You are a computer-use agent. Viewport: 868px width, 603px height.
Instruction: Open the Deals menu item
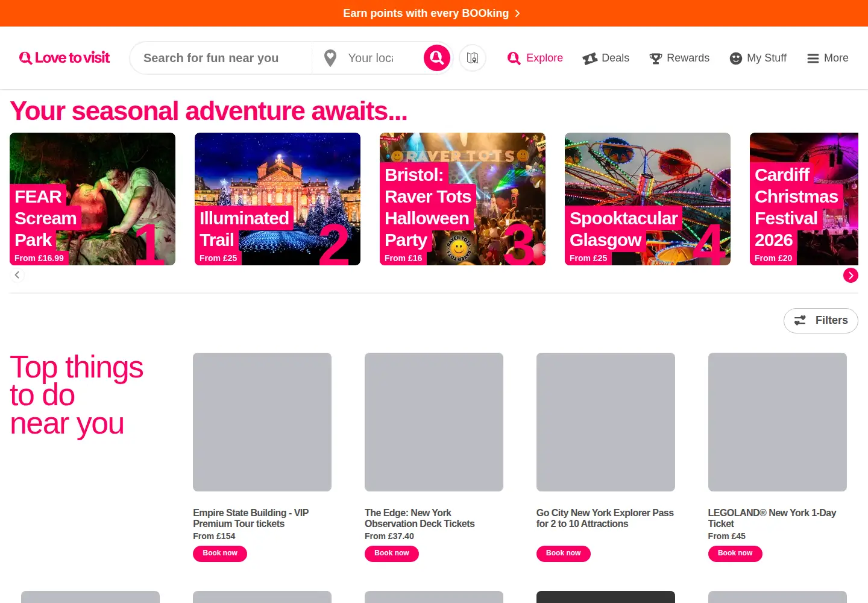click(x=606, y=58)
